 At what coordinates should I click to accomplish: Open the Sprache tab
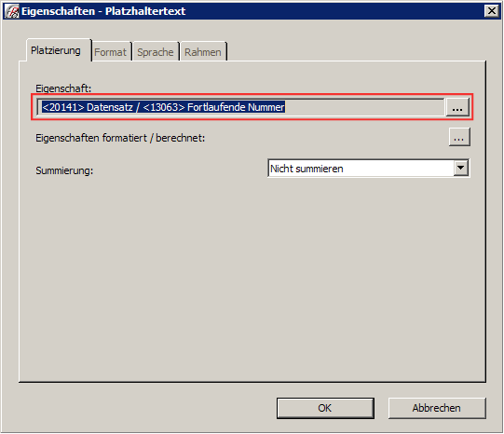coord(156,52)
